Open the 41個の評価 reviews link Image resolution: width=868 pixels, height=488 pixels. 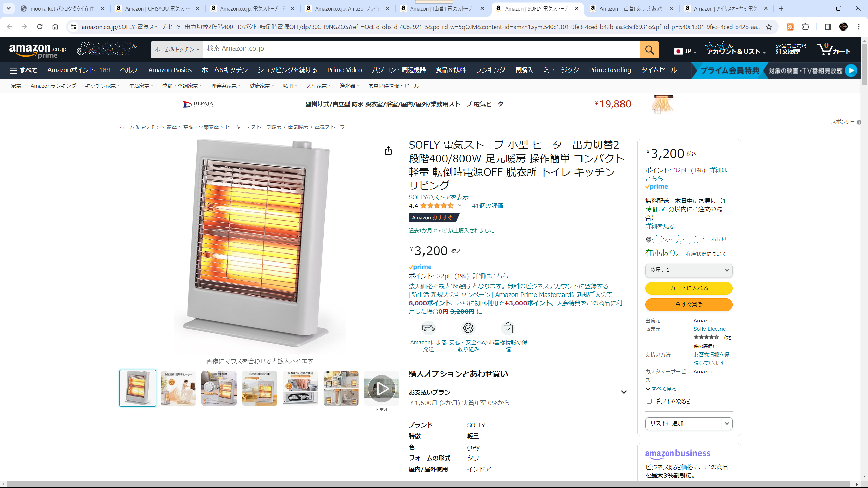coord(487,206)
